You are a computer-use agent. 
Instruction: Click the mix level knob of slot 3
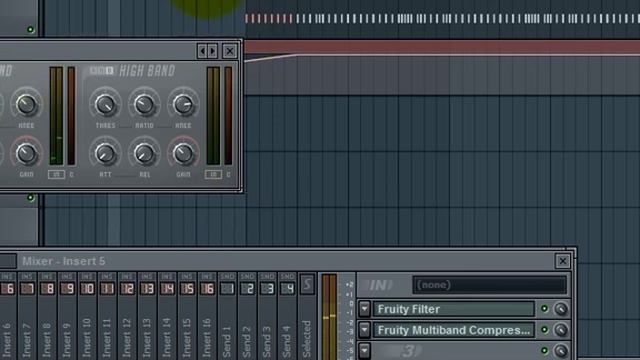561,351
